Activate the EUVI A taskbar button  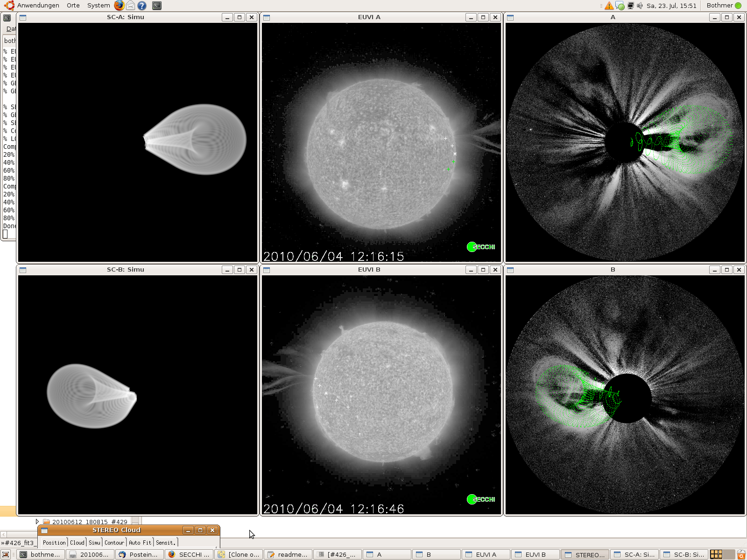click(x=486, y=554)
